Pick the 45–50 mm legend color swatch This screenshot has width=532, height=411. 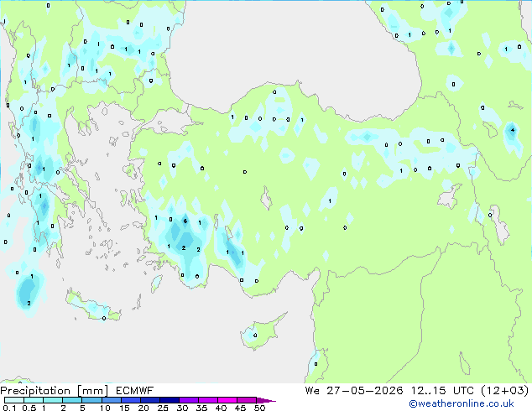pyautogui.click(x=247, y=400)
